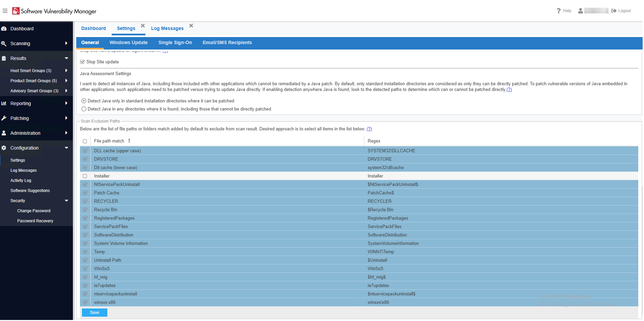Select Detect Java in any directories option
The image size is (644, 321).
84,109
